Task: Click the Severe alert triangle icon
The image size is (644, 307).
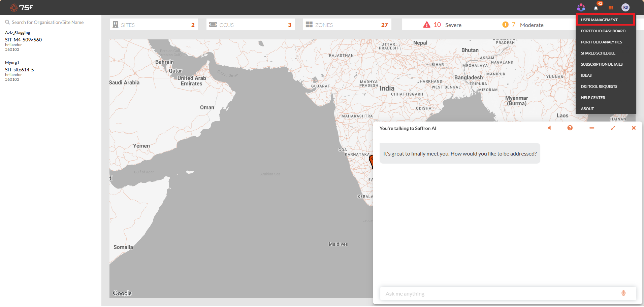Action: 427,25
